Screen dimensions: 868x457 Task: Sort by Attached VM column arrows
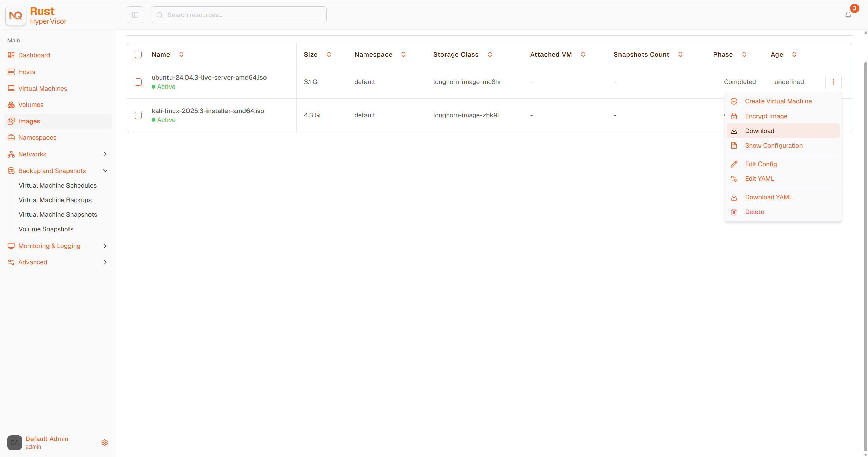(583, 54)
